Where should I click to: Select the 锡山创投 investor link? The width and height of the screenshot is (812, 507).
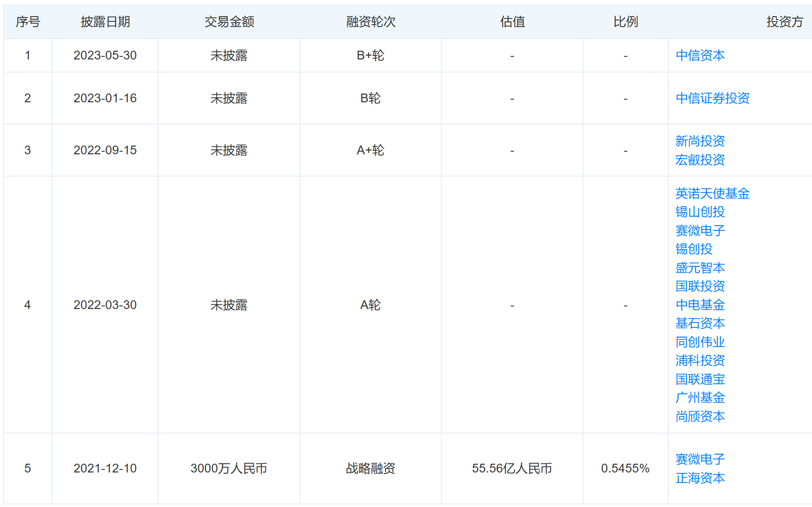[700, 212]
